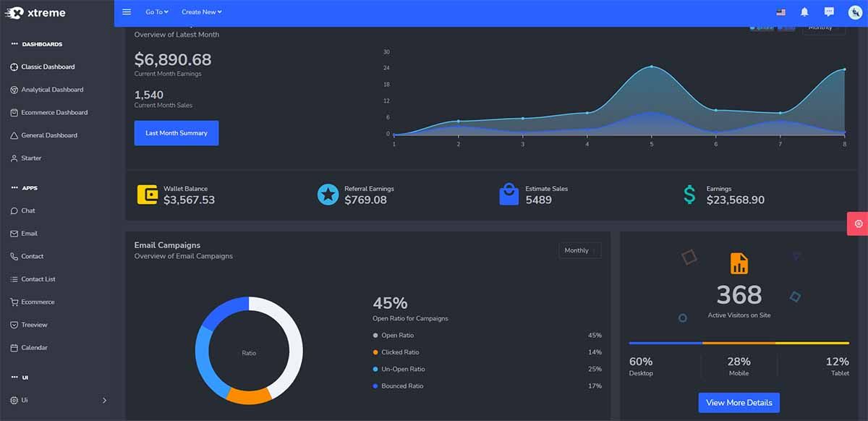
Task: Click the Chat bubble sidebar icon
Action: [14, 211]
